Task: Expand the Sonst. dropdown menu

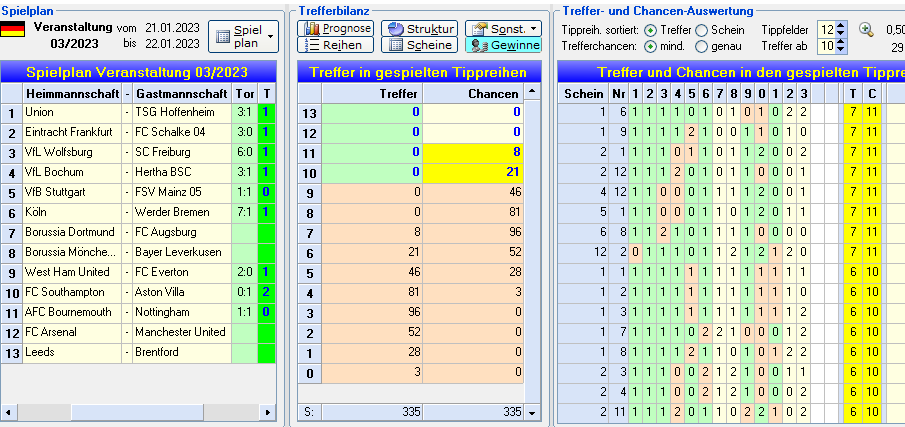Action: point(503,28)
